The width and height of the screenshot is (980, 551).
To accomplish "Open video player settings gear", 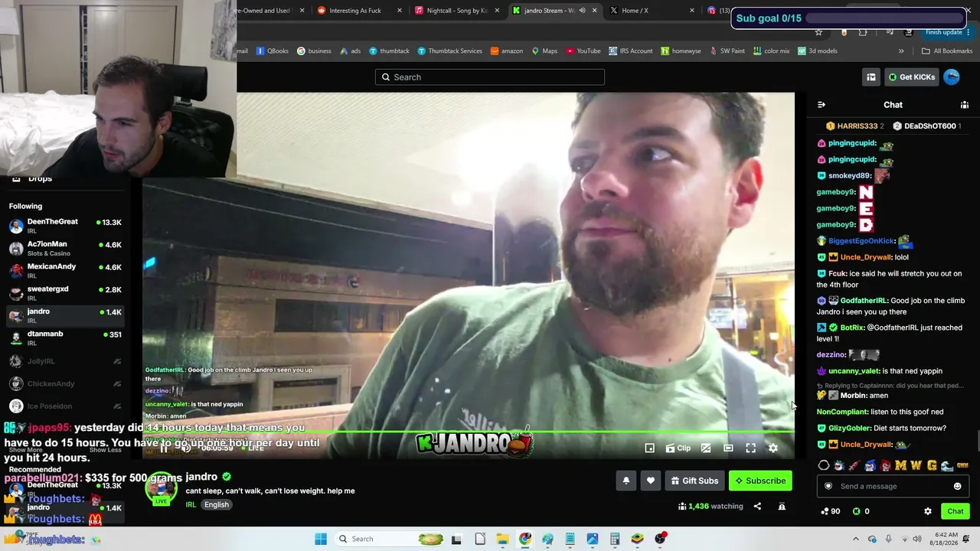I will (x=773, y=448).
